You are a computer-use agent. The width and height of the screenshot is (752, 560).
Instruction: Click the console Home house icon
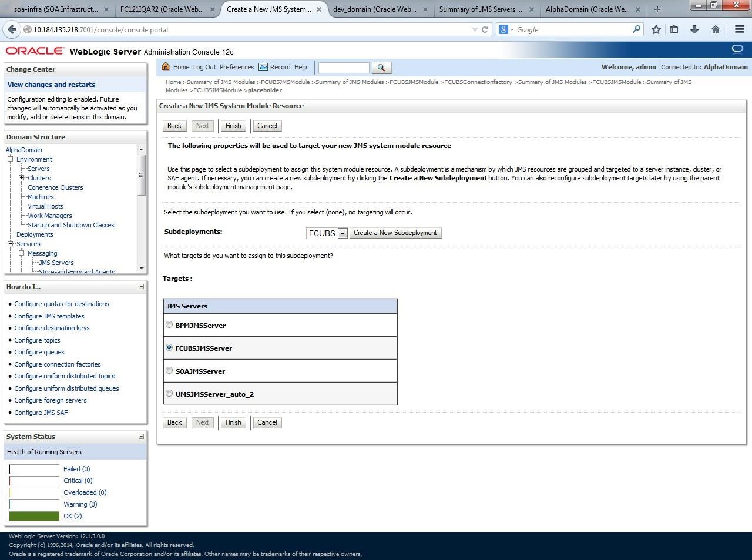coord(166,66)
